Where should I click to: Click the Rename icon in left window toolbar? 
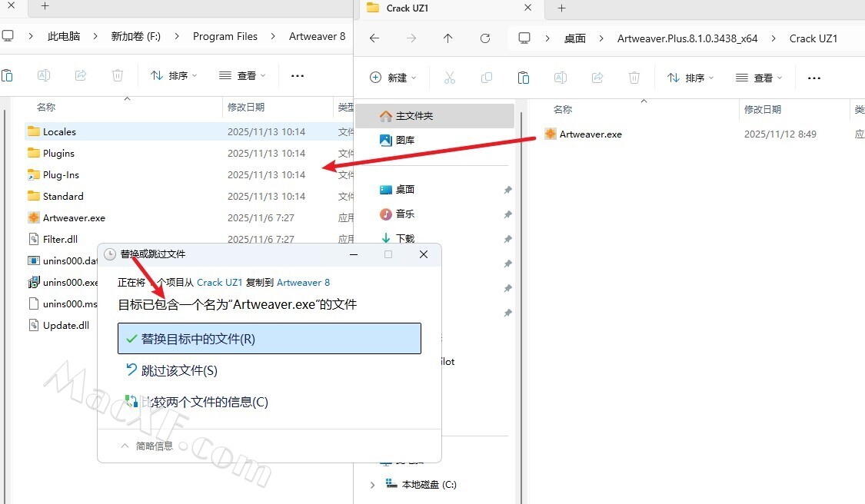tap(44, 75)
